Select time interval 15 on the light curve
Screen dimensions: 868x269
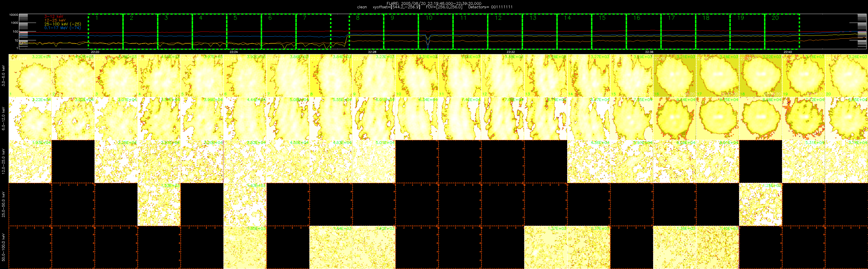tap(609, 32)
